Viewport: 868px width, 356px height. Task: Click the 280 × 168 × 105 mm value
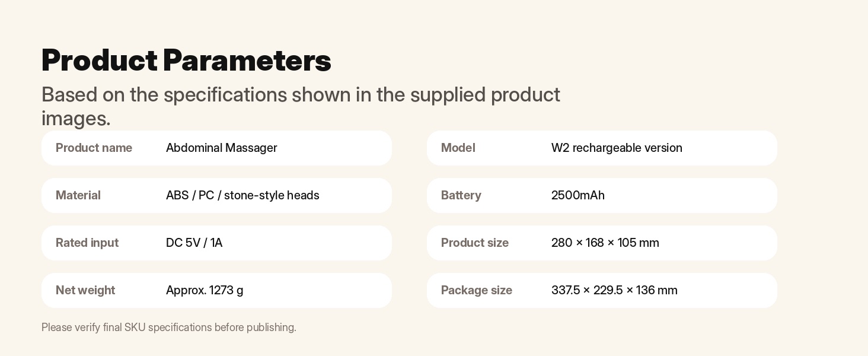click(x=605, y=243)
